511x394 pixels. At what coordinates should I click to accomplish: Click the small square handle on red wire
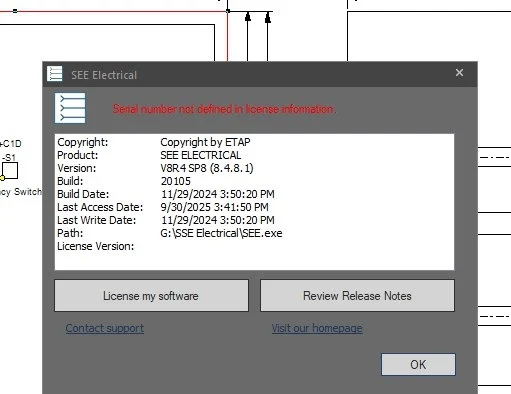coord(15,11)
